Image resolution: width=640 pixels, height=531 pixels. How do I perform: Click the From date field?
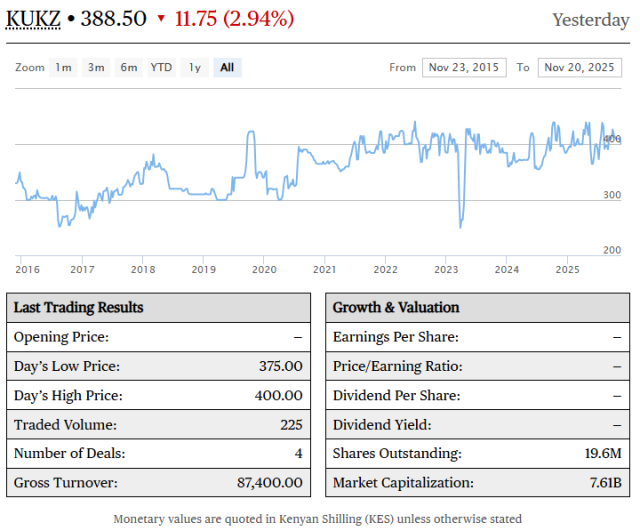tap(463, 67)
